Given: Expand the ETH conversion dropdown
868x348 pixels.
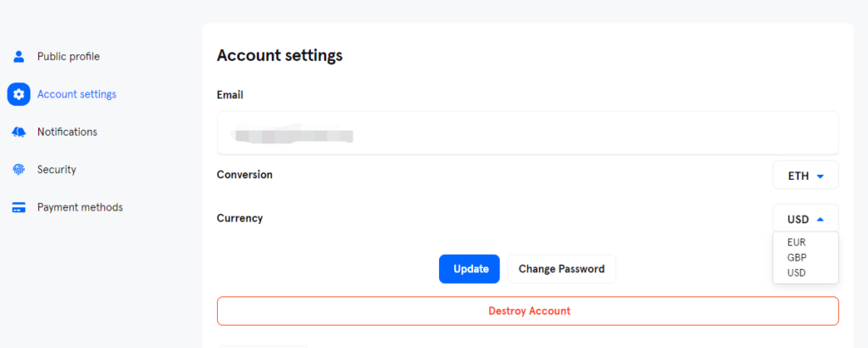Looking at the screenshot, I should point(805,175).
